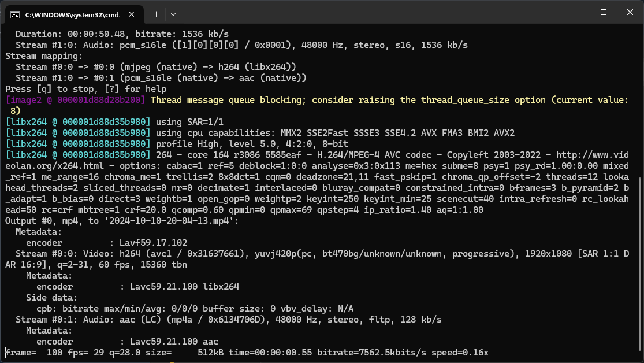Image resolution: width=644 pixels, height=363 pixels.
Task: Open a new tab with the plus button
Action: 156,14
